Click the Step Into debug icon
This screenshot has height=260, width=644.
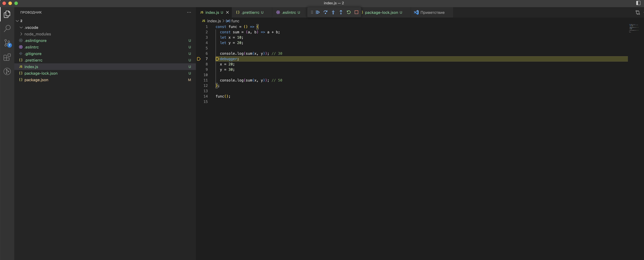pyautogui.click(x=333, y=12)
